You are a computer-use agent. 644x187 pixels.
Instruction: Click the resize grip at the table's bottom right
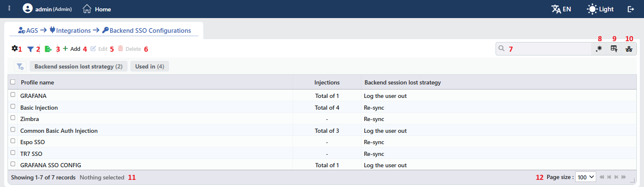(633, 181)
